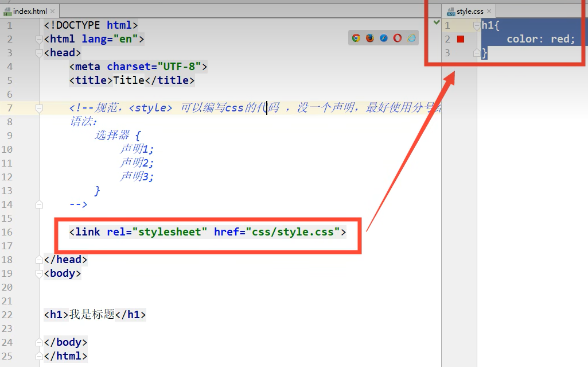
Task: Collapse the <body> block fold marker
Action: (39, 273)
